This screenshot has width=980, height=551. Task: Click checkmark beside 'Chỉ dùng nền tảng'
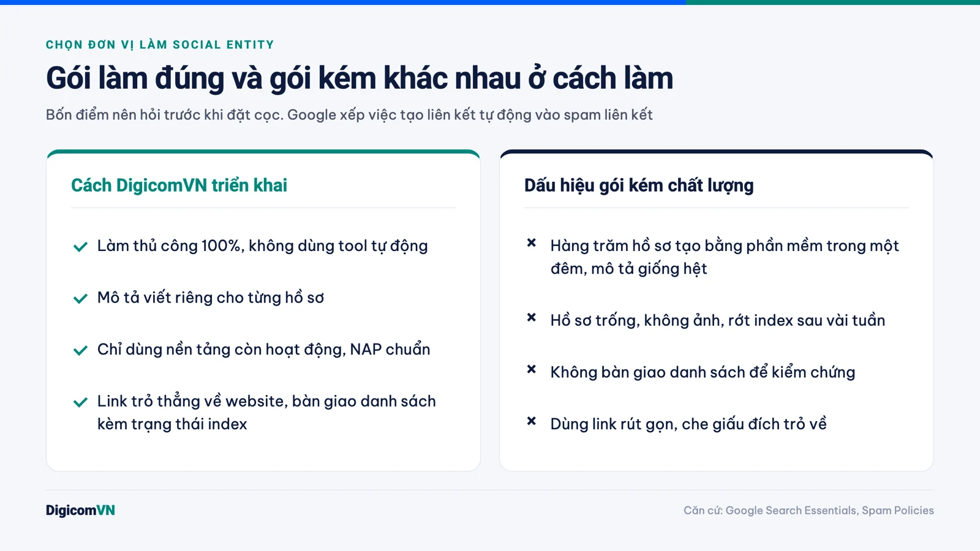point(80,350)
